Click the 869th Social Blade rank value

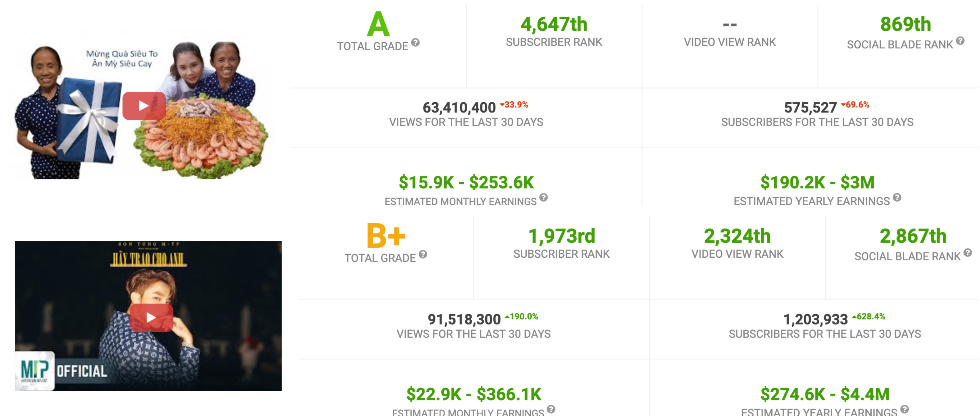tap(905, 24)
